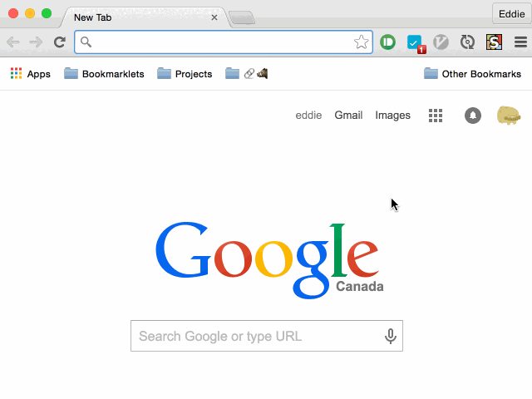Open the Apps shortcut in bookmarks bar
Image resolution: width=532 pixels, height=399 pixels.
pos(30,74)
